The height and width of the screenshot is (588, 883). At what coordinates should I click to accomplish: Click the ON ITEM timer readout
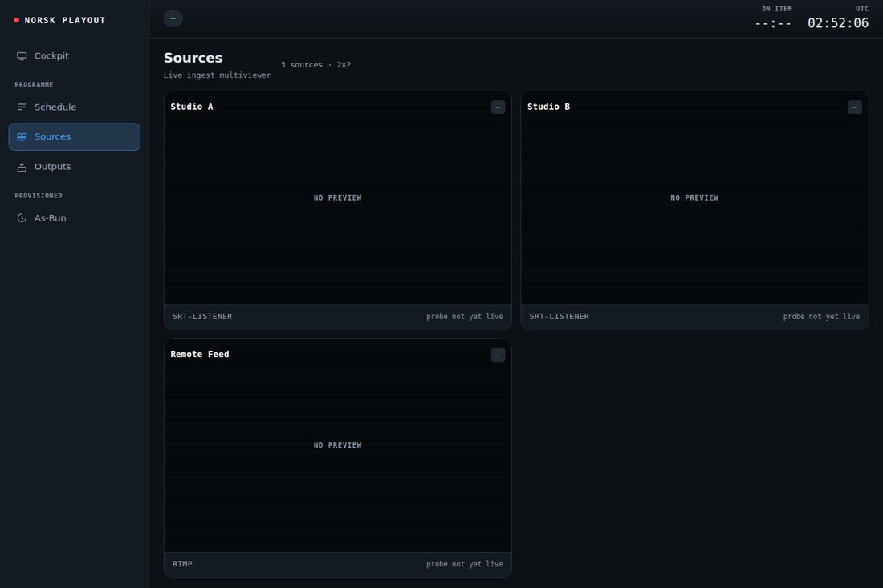pyautogui.click(x=773, y=23)
